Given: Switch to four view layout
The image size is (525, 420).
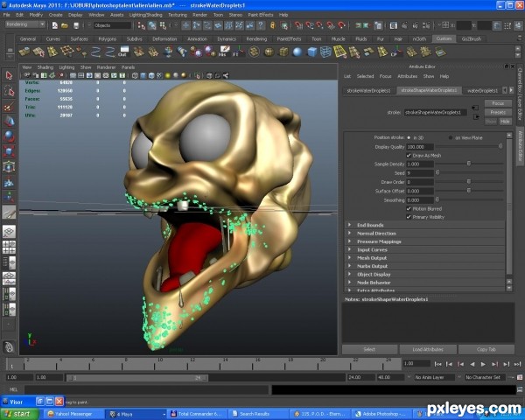Looking at the screenshot, I should (9, 248).
